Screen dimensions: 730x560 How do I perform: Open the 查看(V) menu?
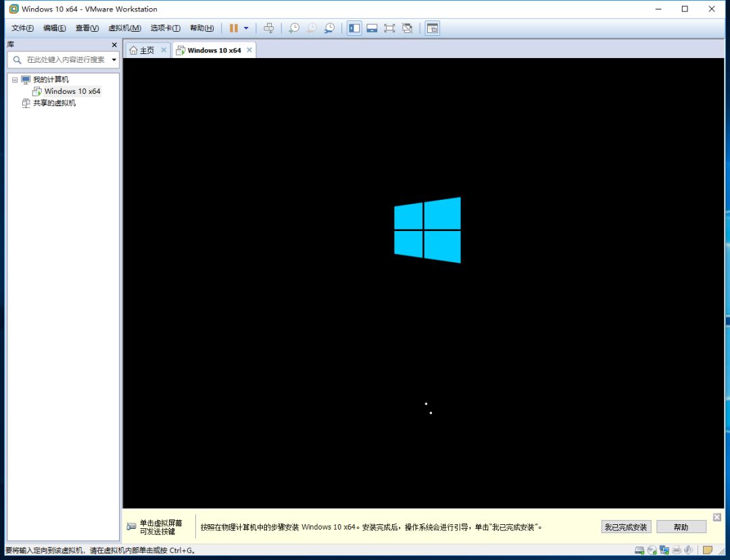point(87,28)
